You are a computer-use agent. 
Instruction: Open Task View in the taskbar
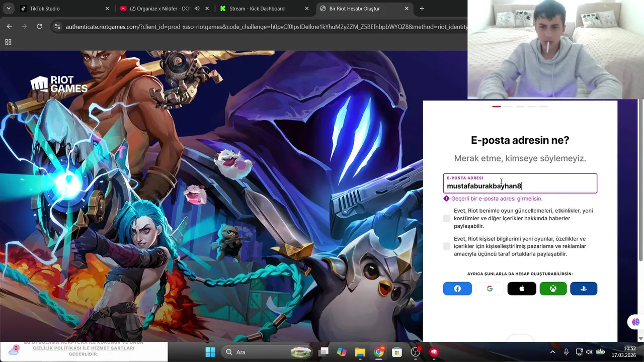tap(324, 352)
